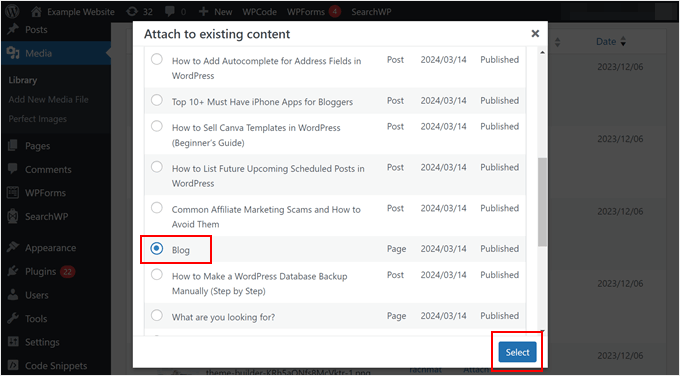Click the WPForms icon in sidebar

[x=13, y=193]
